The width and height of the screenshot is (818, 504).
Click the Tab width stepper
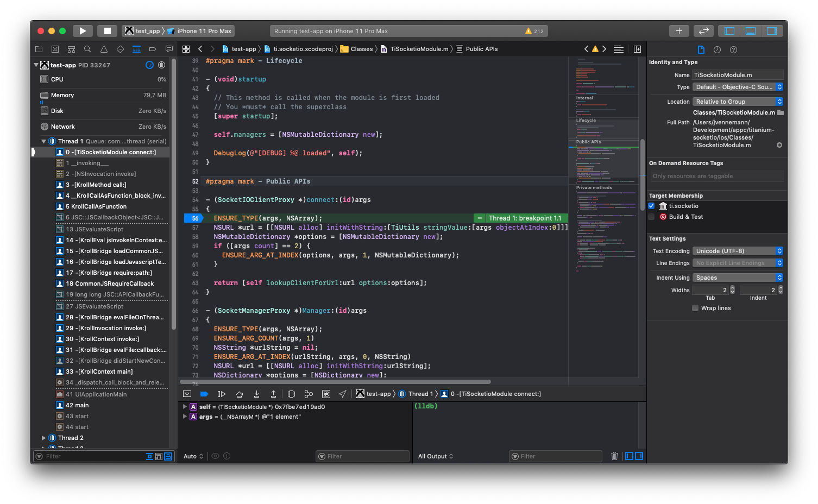pos(732,290)
